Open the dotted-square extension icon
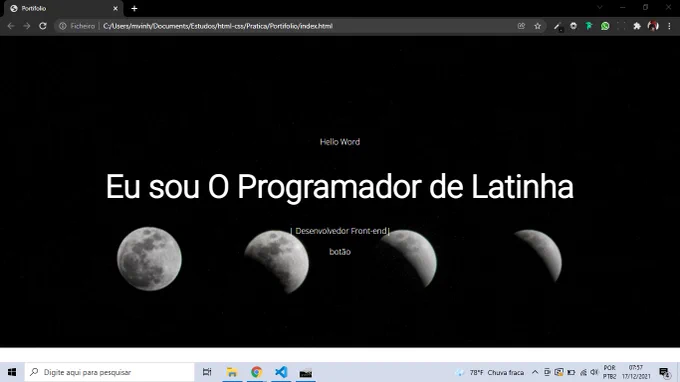Screen dimensions: 680x382 [x=621, y=26]
